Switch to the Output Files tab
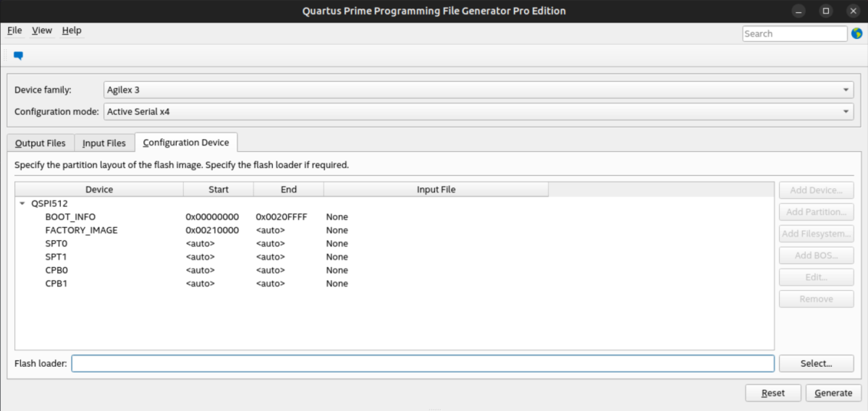The height and width of the screenshot is (411, 868). click(x=41, y=143)
